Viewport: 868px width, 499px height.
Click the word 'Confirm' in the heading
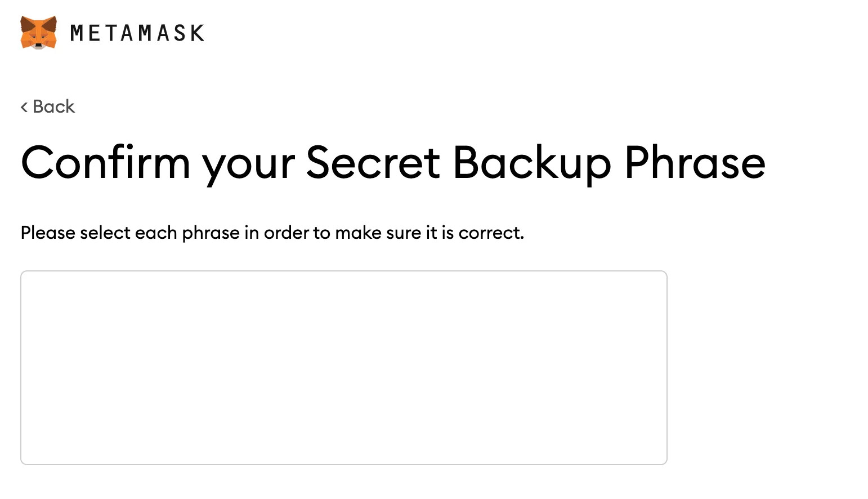106,163
